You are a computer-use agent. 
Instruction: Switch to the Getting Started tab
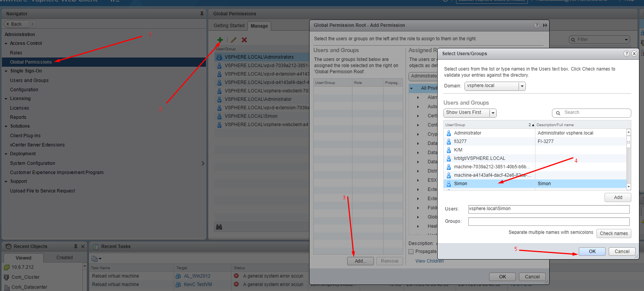(229, 26)
